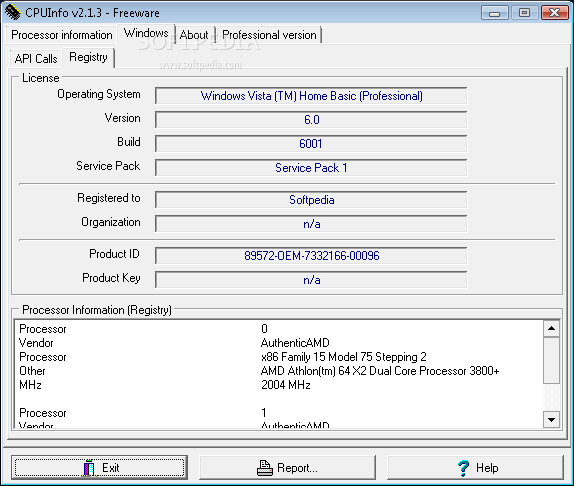Image resolution: width=574 pixels, height=486 pixels.
Task: Select the Processor 1 row
Action: tap(278, 413)
